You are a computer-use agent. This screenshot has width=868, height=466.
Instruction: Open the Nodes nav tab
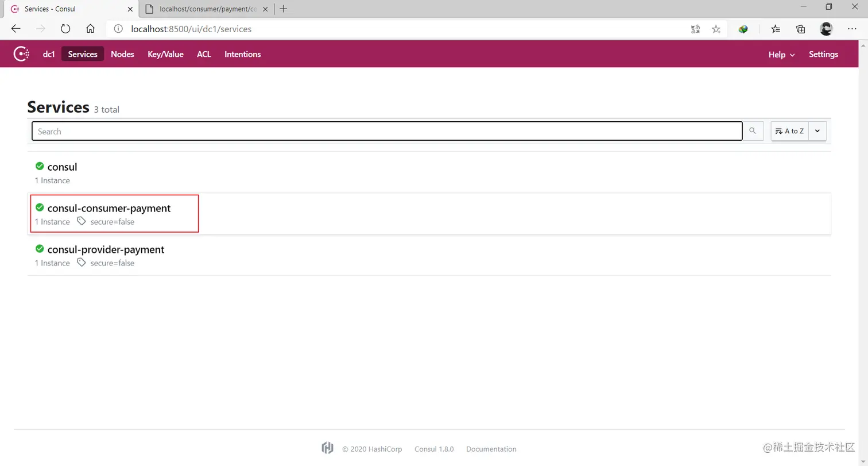(x=122, y=54)
